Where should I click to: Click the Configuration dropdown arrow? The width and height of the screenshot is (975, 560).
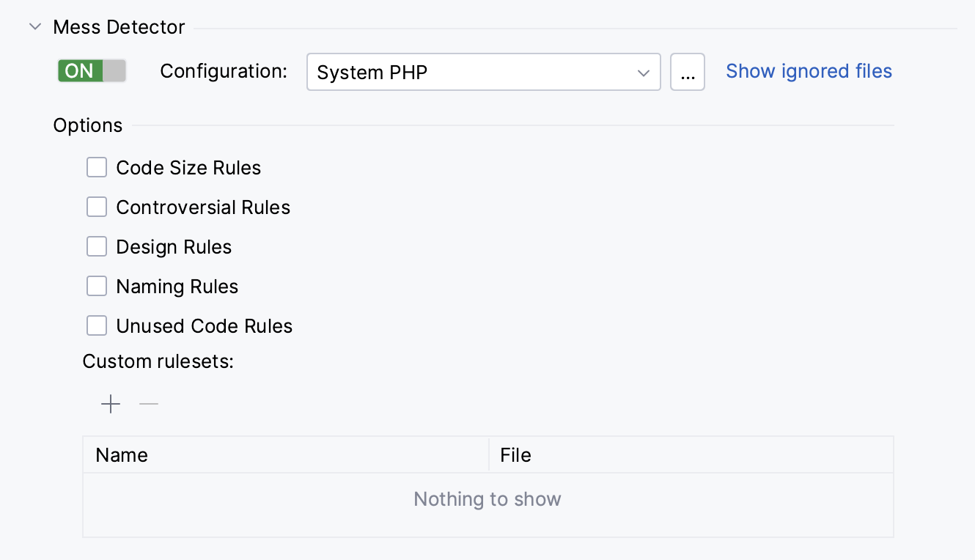pyautogui.click(x=644, y=73)
